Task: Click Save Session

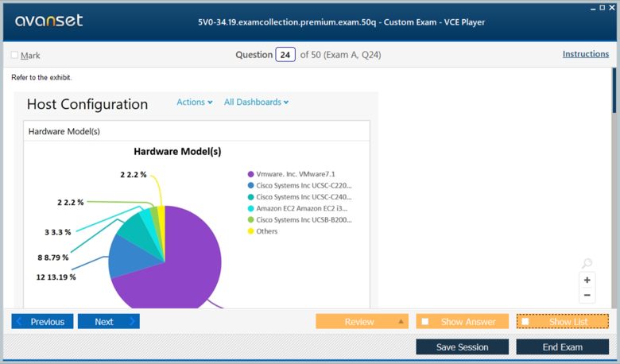Action: (x=463, y=347)
